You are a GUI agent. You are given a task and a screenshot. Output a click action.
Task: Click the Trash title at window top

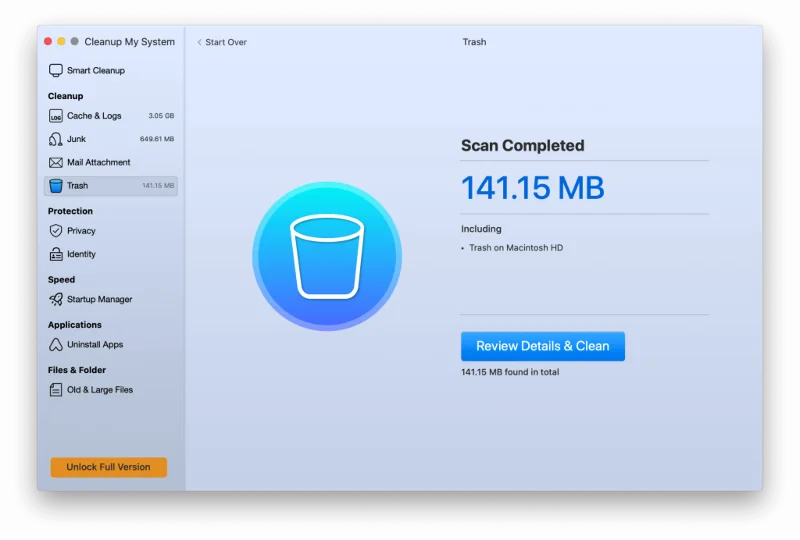pos(474,42)
